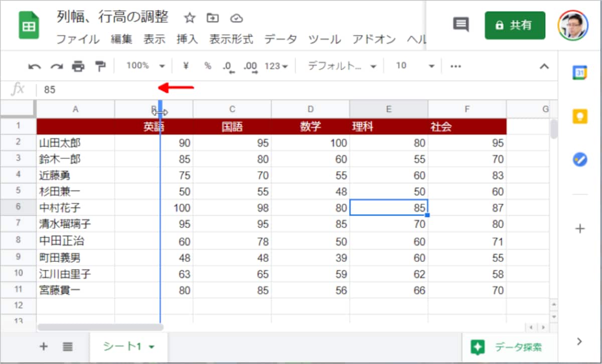Click the 100 value in 山田太郎 row
This screenshot has height=364, width=602.
coord(311,143)
